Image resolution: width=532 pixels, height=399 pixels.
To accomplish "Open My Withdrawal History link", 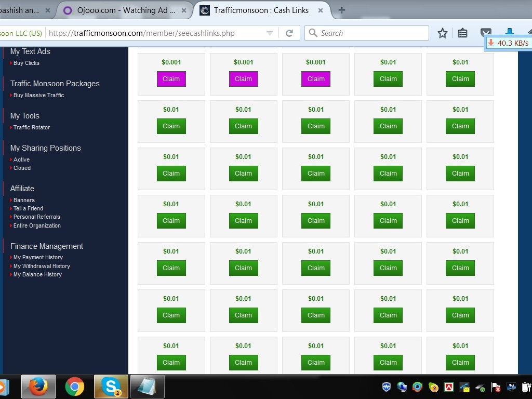I will click(x=42, y=266).
